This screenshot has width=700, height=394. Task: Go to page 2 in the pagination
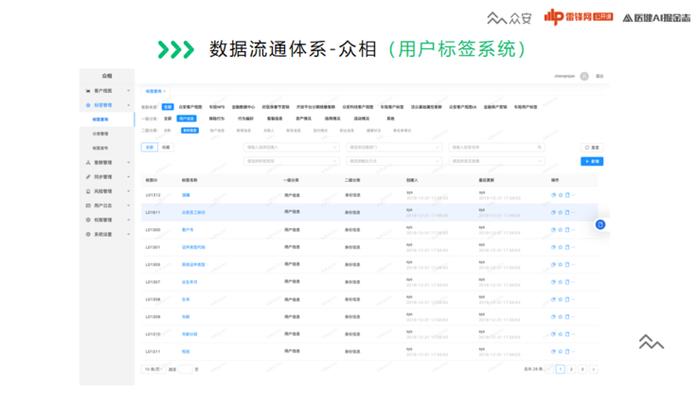[x=571, y=369]
